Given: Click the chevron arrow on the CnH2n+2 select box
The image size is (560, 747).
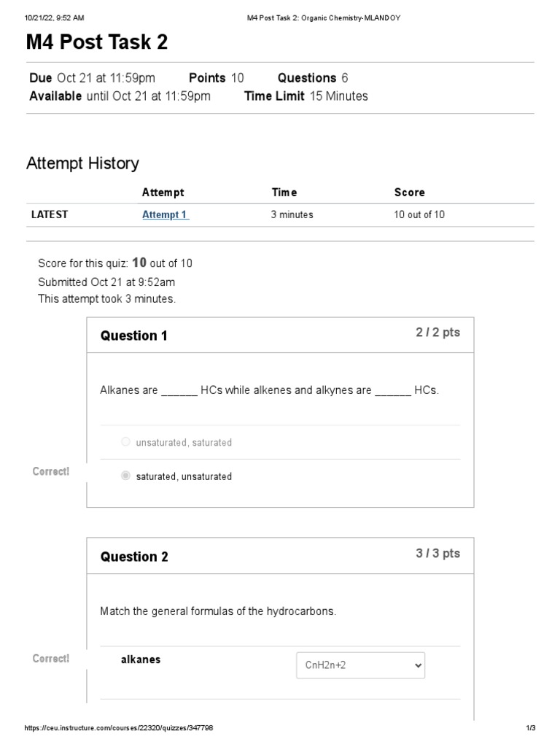Looking at the screenshot, I should click(417, 665).
